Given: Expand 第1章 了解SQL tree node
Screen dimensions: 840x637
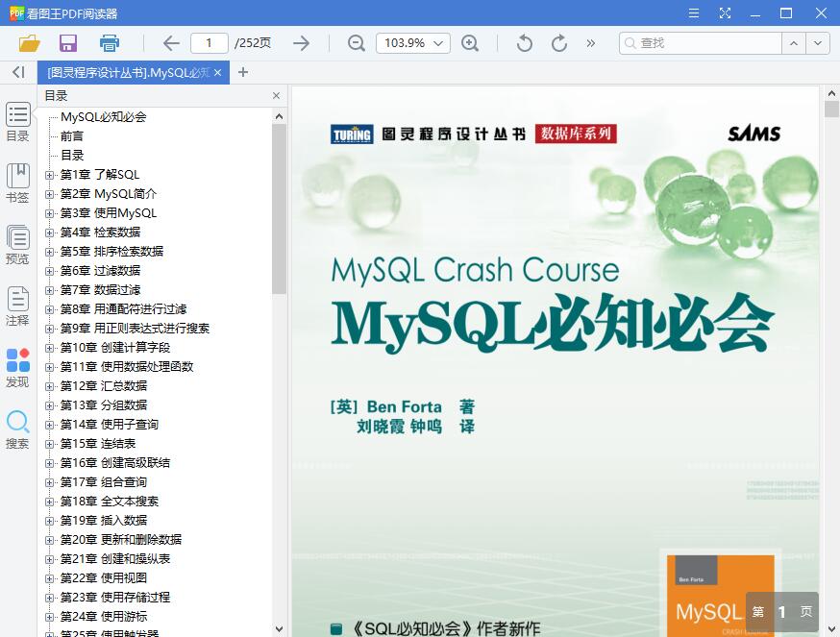Looking at the screenshot, I should pos(49,175).
